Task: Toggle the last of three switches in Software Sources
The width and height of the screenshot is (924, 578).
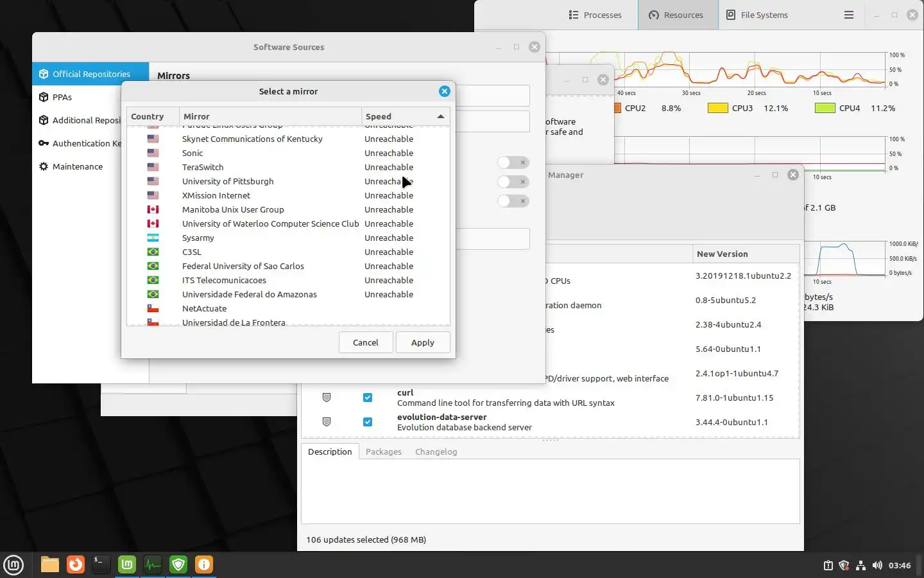Action: pos(513,201)
